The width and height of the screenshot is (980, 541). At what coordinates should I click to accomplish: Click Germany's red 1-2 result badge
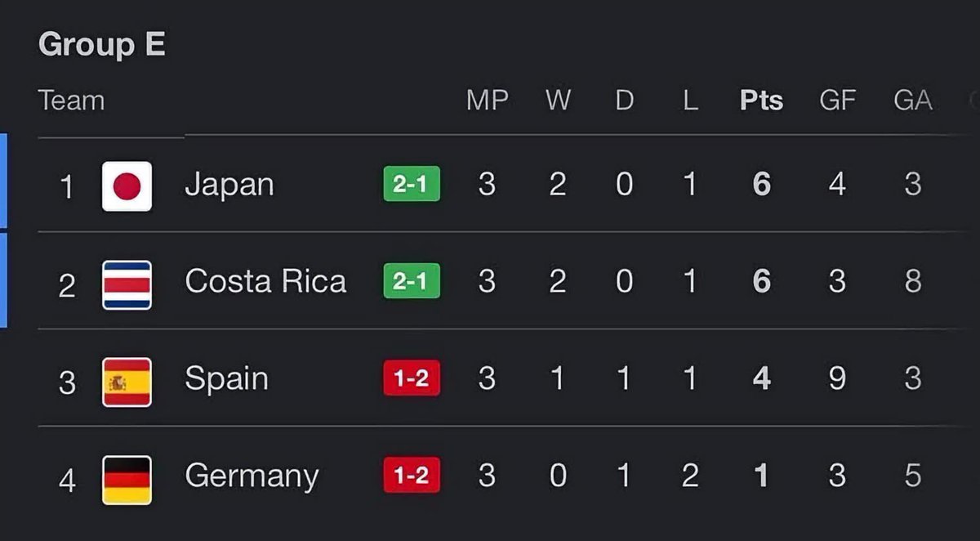pyautogui.click(x=412, y=475)
